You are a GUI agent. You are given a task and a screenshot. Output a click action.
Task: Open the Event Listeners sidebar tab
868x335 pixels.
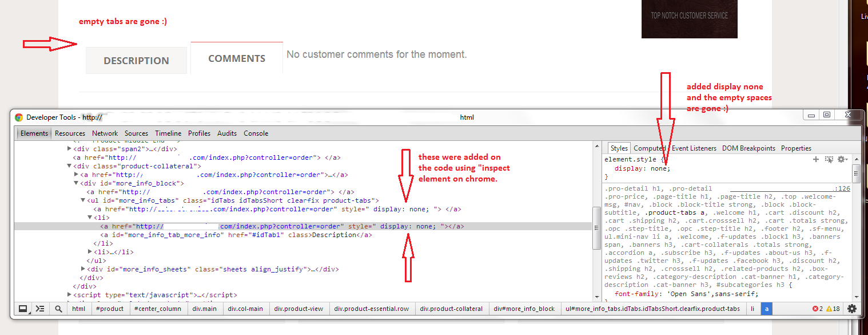(x=694, y=148)
